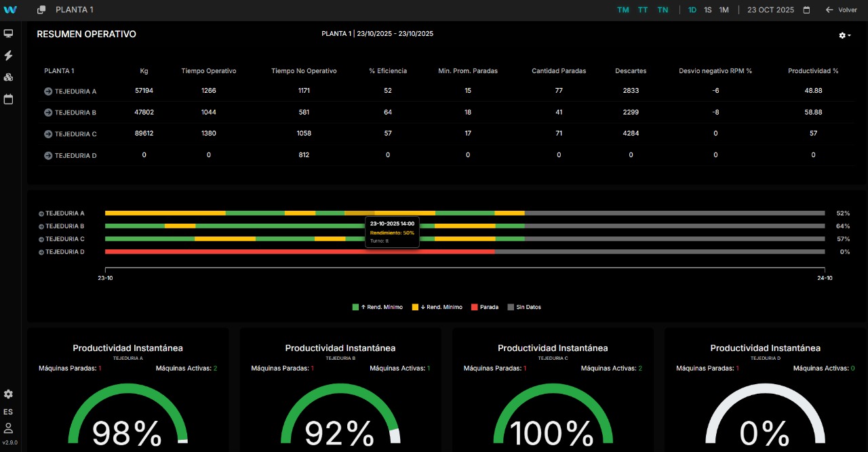Switch to the 1S time range tab
Screen dimensions: 868x452
click(707, 9)
